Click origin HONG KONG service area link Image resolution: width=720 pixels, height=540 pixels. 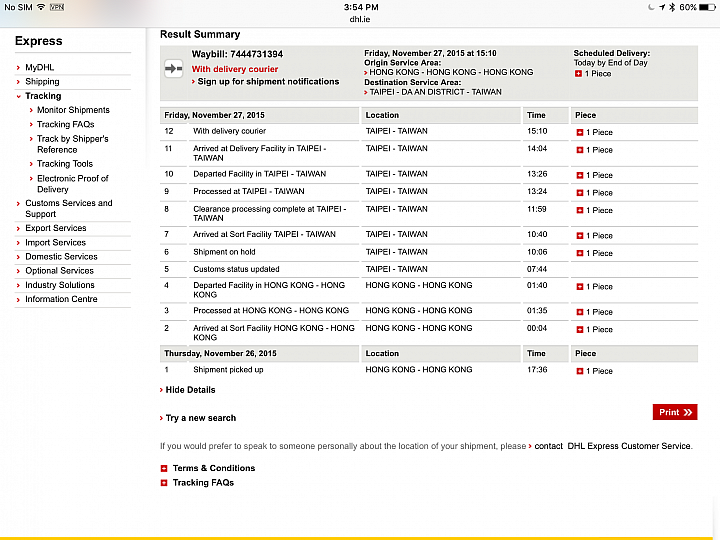pyautogui.click(x=451, y=72)
